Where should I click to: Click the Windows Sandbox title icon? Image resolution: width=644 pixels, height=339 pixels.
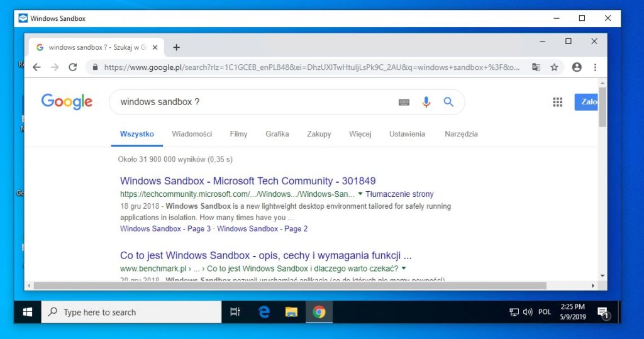click(x=23, y=18)
